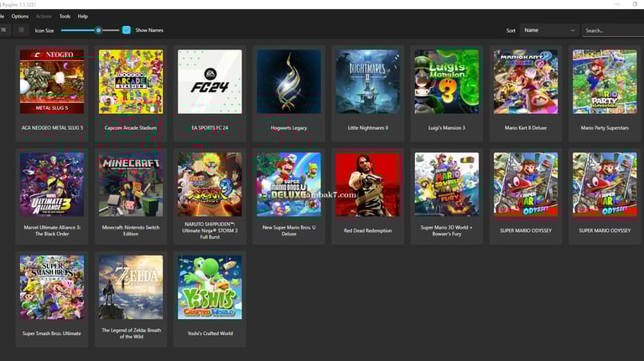The image size is (644, 361).
Task: Select Zelda Breath of the Wild icon
Action: 131,287
